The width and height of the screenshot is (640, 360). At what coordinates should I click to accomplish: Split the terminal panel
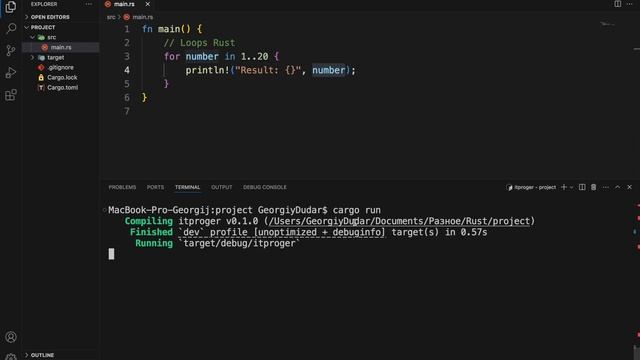582,187
